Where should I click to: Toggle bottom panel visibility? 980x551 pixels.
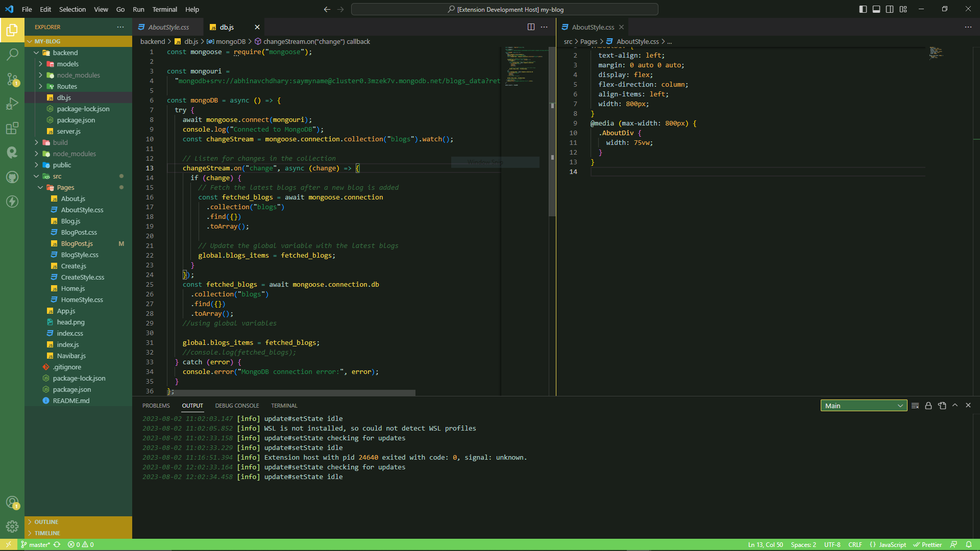(x=876, y=9)
